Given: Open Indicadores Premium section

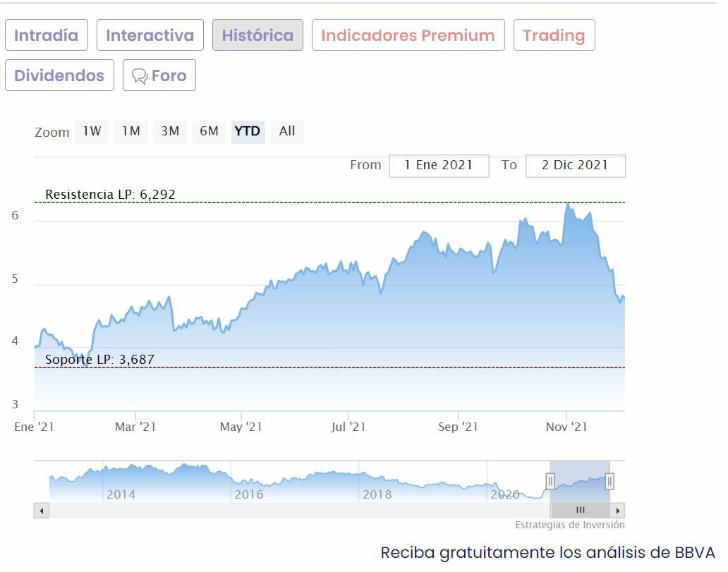Looking at the screenshot, I should 408,35.
